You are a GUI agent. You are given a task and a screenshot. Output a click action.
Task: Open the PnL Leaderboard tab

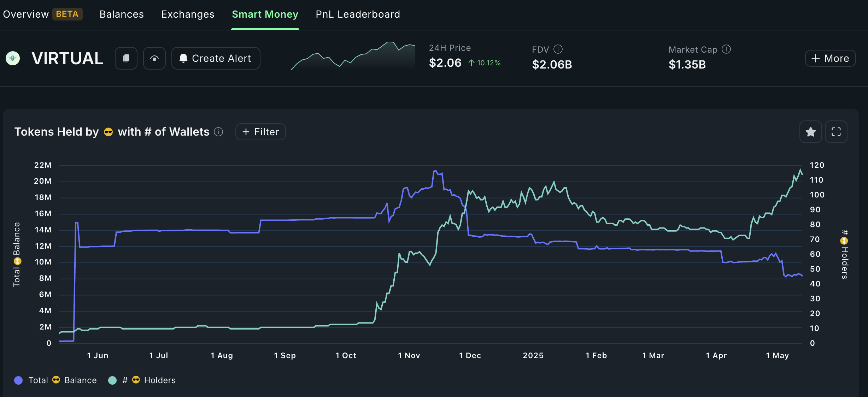click(358, 14)
